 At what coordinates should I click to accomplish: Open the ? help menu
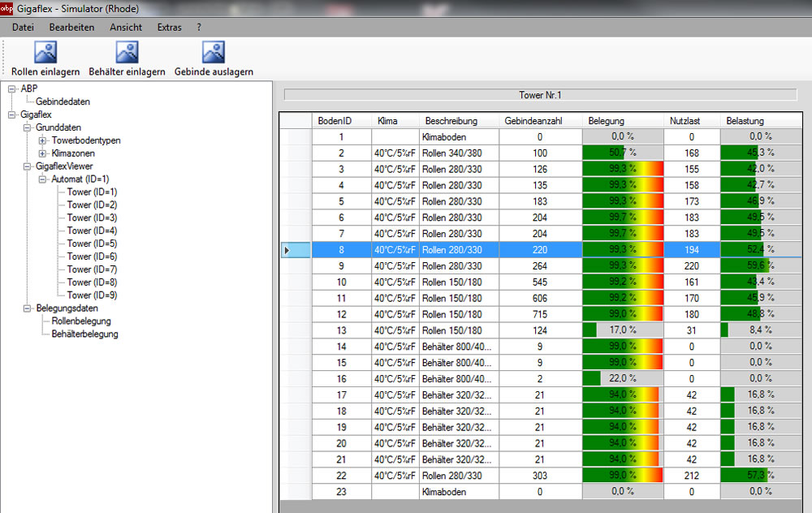click(x=199, y=28)
